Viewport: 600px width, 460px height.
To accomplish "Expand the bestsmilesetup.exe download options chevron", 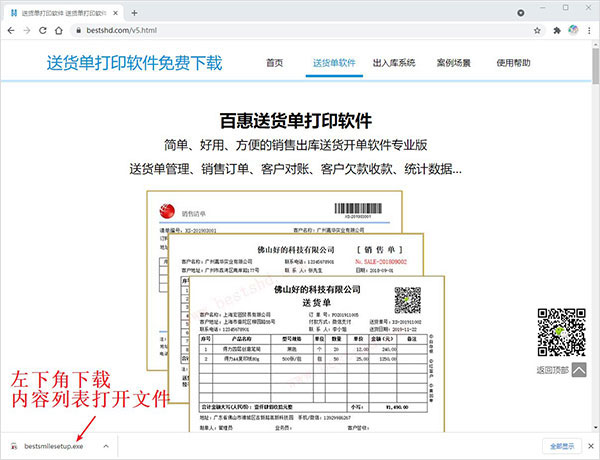I will pyautogui.click(x=106, y=446).
